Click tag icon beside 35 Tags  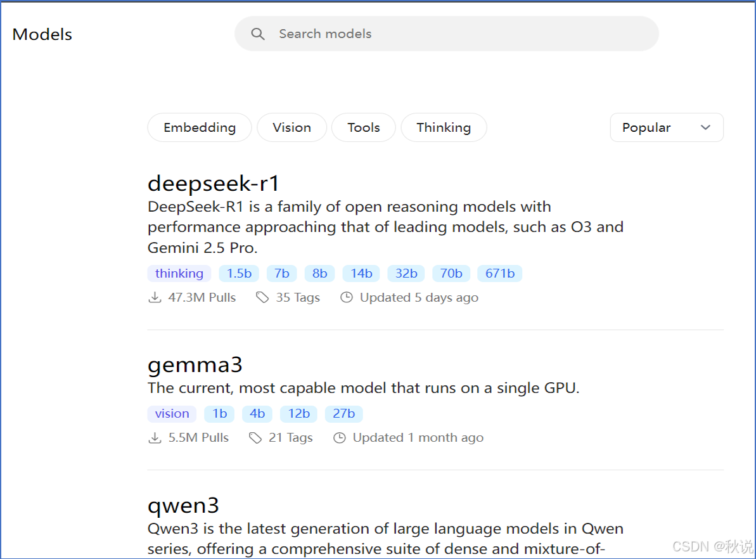[262, 298]
